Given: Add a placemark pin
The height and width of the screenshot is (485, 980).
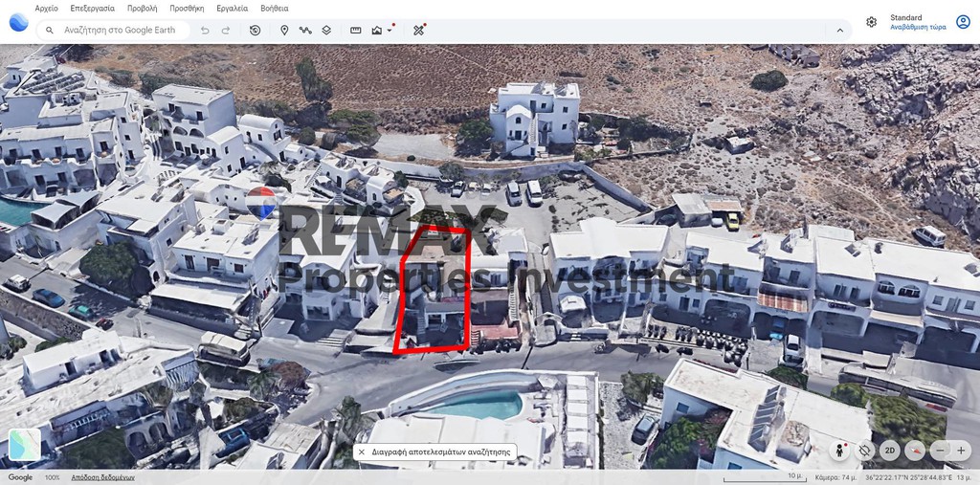Looking at the screenshot, I should (284, 30).
